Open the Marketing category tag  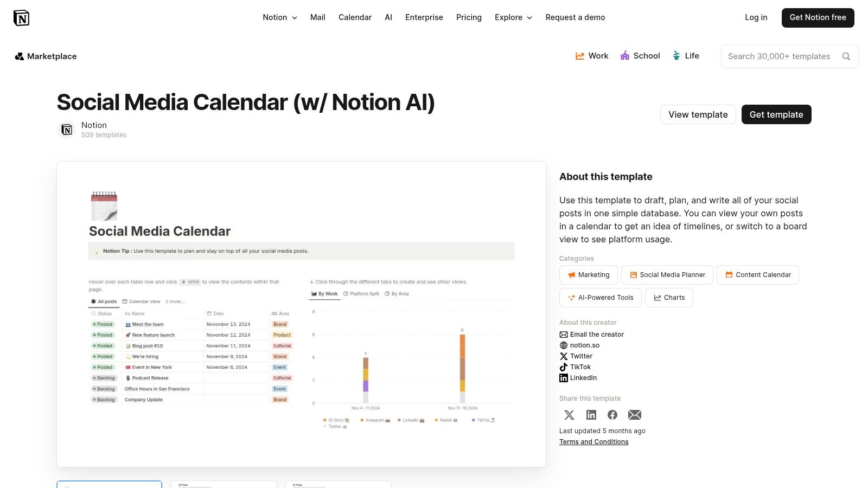coord(588,274)
